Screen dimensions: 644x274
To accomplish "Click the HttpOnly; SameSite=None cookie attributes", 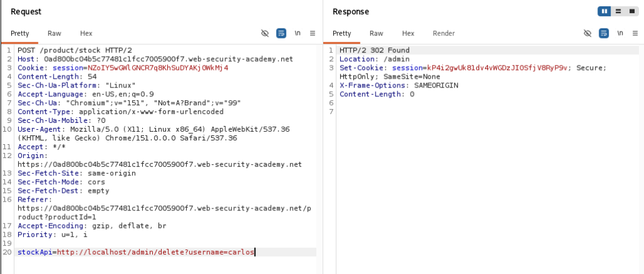I will [x=390, y=77].
